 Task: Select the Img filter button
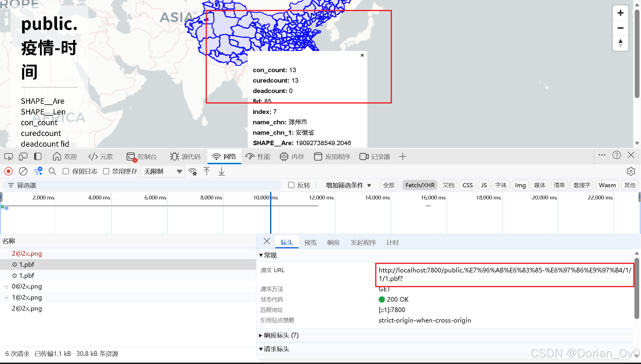(520, 185)
